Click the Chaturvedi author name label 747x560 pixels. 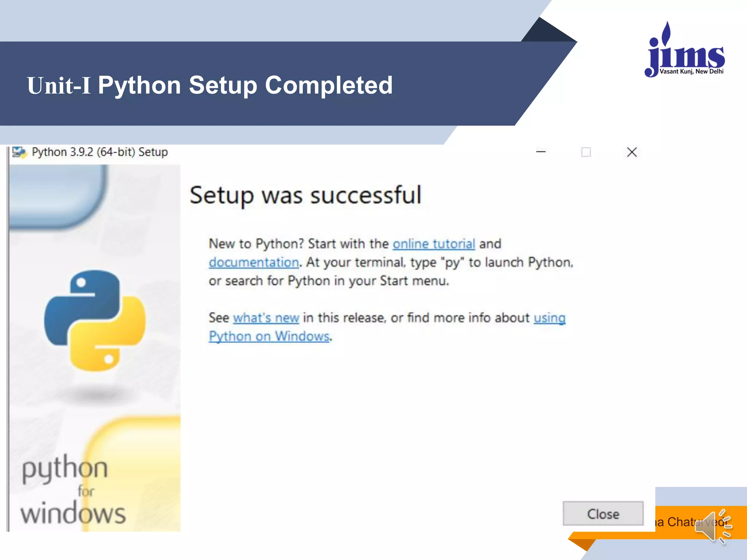[678, 522]
